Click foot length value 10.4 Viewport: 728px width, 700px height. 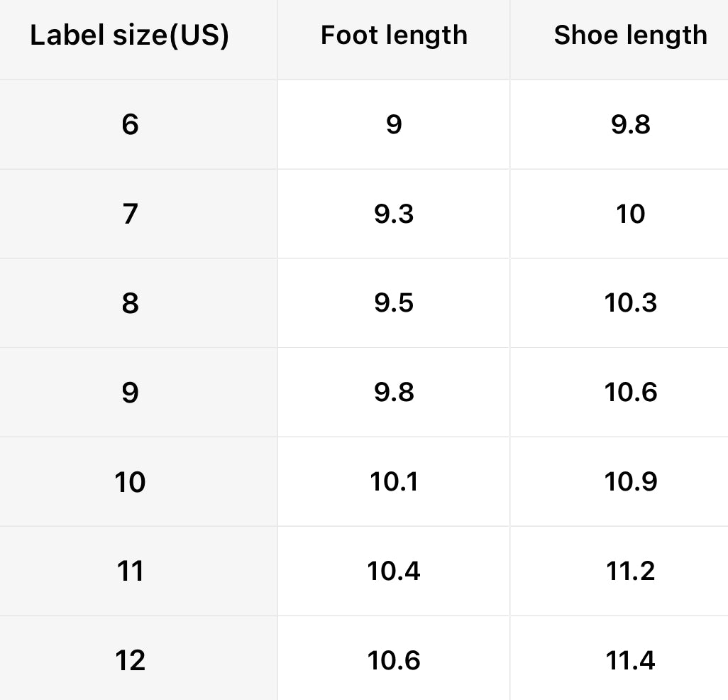tap(394, 571)
